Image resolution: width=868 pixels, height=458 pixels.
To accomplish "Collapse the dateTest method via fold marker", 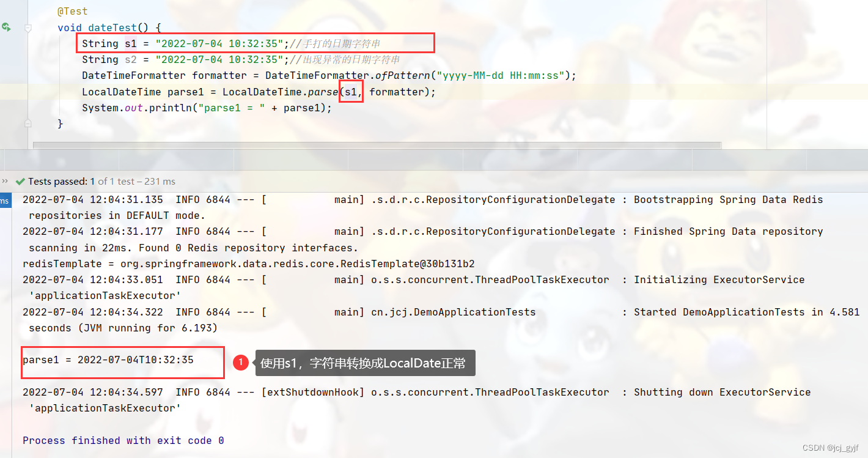I will coord(28,28).
